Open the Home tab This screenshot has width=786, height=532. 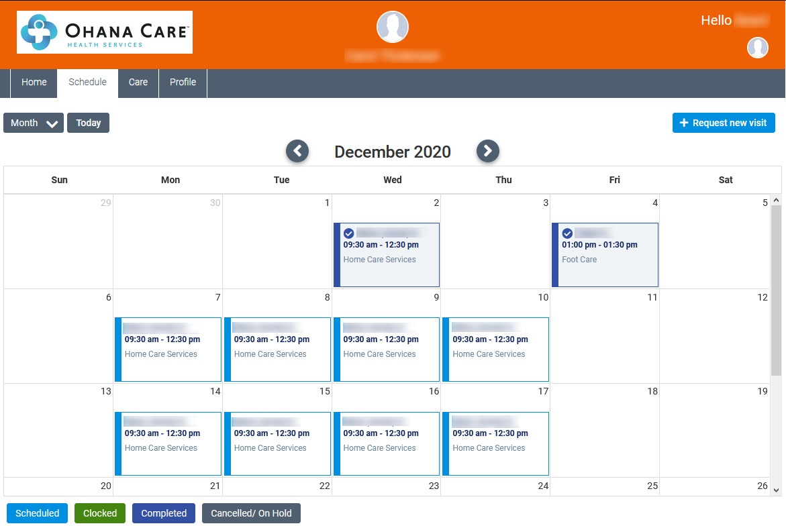34,83
